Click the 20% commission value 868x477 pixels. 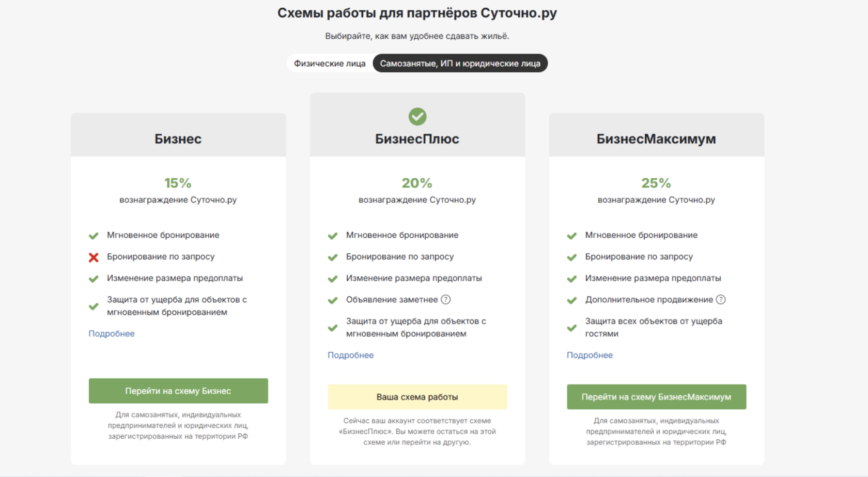(x=417, y=183)
